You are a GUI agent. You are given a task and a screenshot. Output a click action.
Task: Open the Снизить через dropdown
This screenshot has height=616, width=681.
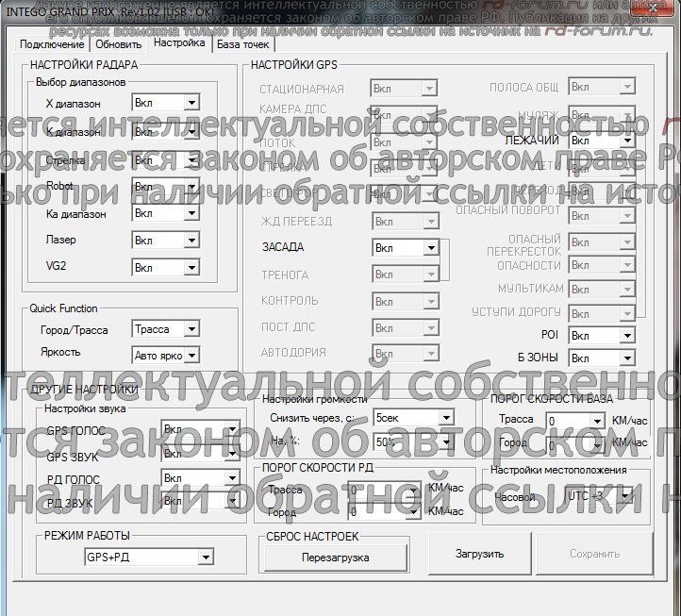coord(413,418)
